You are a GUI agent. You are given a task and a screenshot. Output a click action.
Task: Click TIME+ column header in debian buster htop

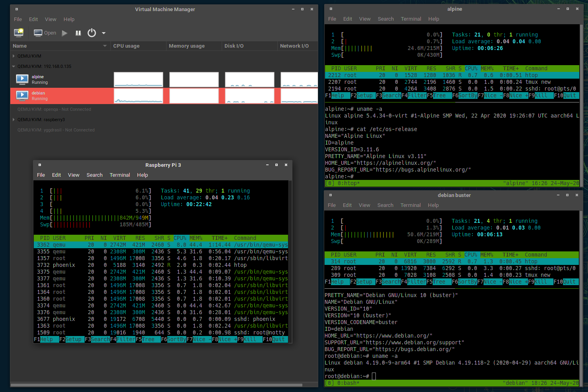(511, 255)
